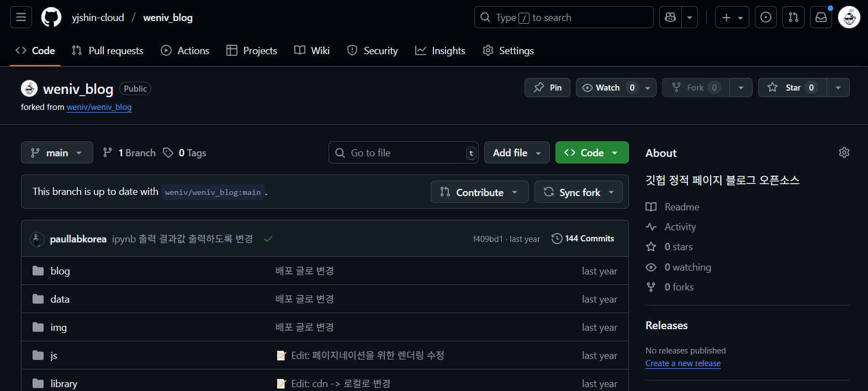Viewport: 868px width, 391px height.
Task: Switch to the Actions tab
Action: (185, 50)
